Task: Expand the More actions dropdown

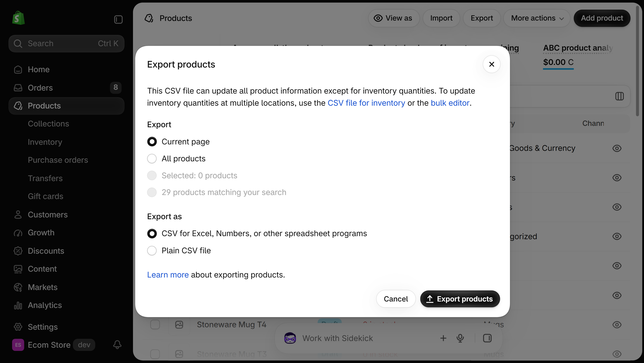Action: [537, 18]
